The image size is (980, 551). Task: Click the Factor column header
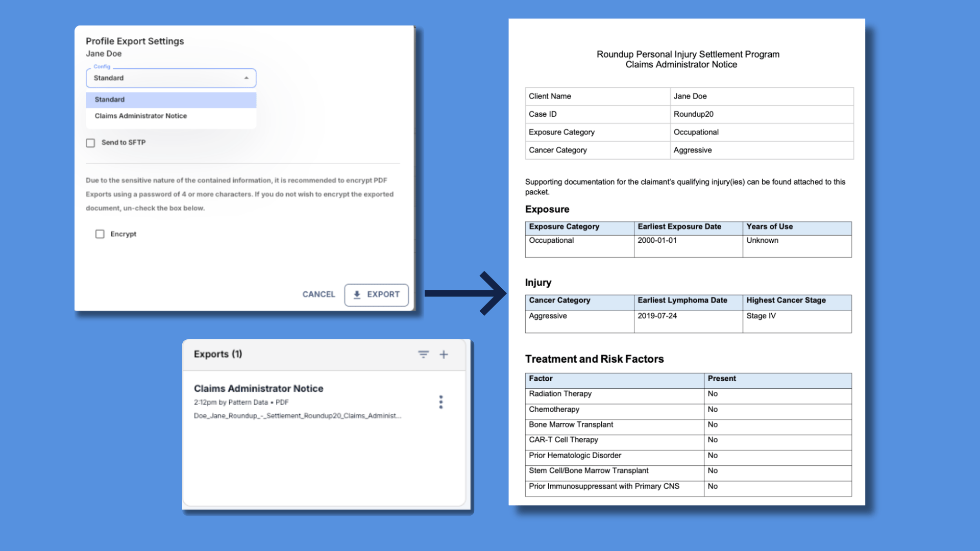[615, 381]
